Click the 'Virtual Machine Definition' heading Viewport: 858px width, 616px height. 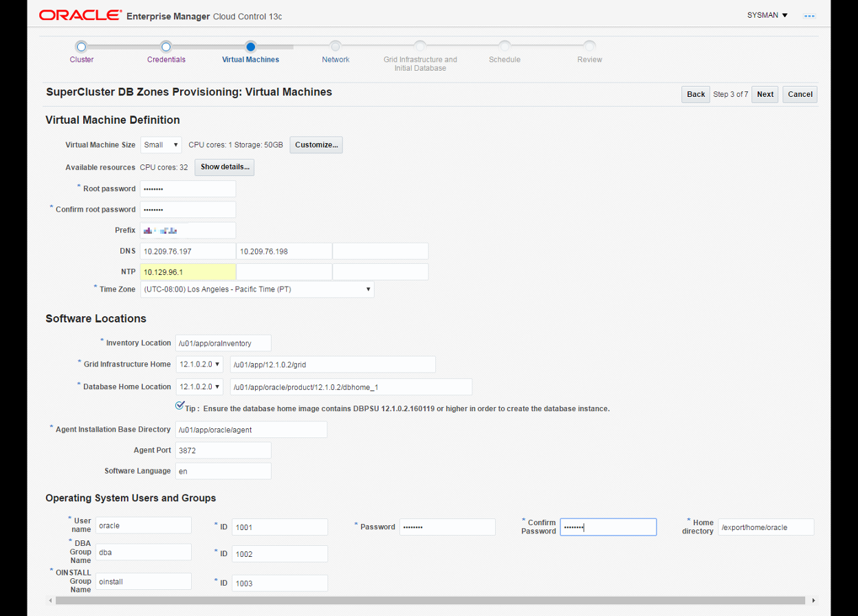click(113, 120)
